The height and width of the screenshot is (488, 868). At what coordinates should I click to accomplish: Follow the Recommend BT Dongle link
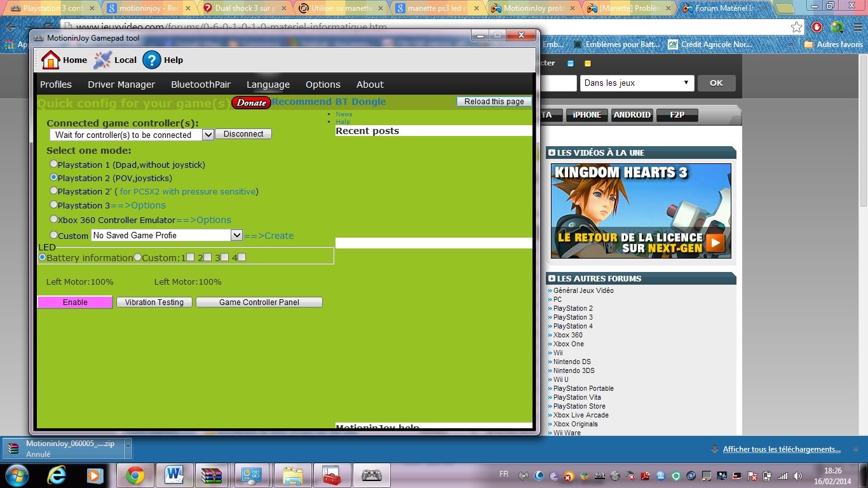coord(329,102)
